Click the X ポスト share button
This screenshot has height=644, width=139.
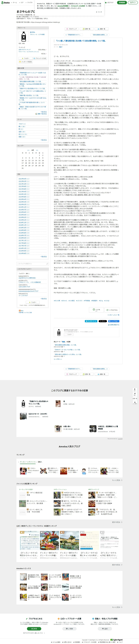103,321
